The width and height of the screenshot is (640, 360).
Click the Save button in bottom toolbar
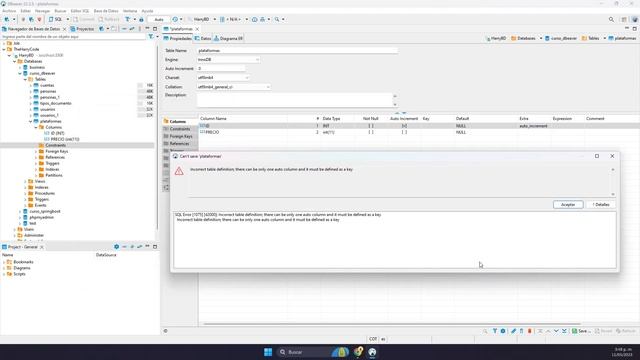(x=580, y=331)
